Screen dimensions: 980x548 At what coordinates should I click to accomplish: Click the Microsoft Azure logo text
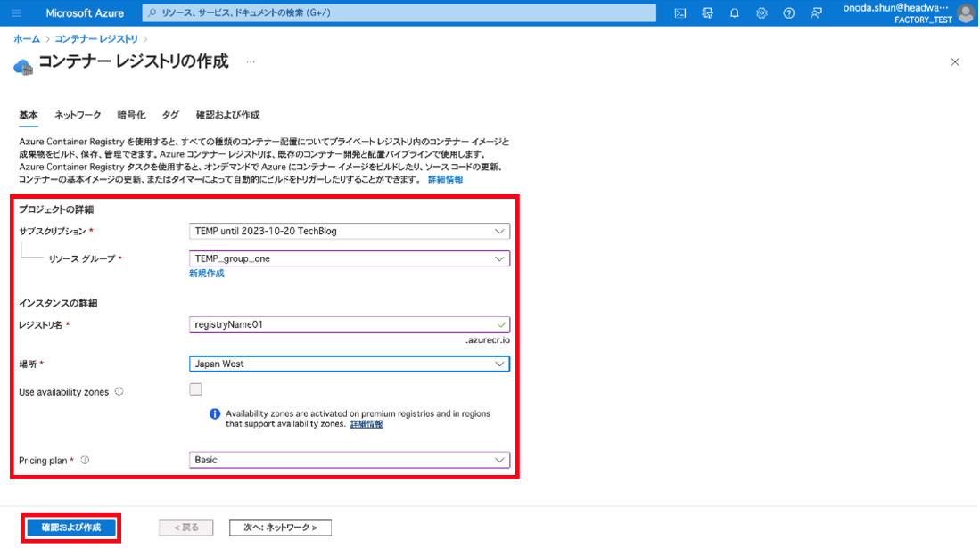tap(85, 12)
